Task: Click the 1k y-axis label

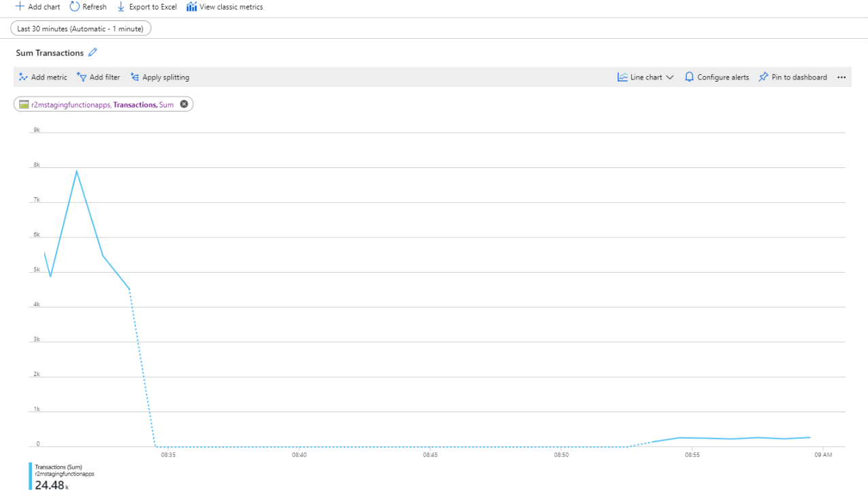Action: 37,409
